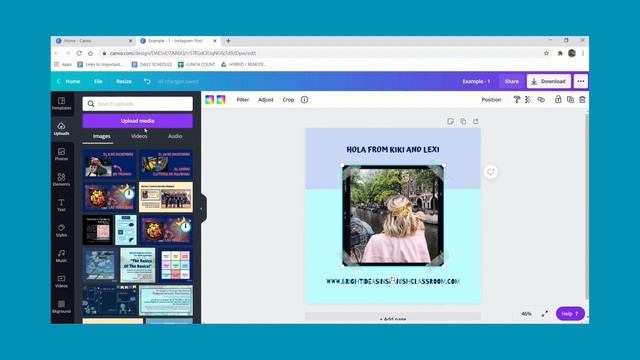This screenshot has height=360, width=640.
Task: Collapse the side panel with arrow handle
Action: tap(201, 209)
